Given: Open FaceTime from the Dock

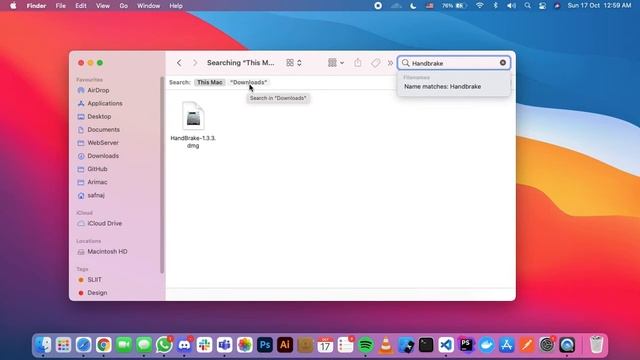Looking at the screenshot, I should click(x=124, y=345).
